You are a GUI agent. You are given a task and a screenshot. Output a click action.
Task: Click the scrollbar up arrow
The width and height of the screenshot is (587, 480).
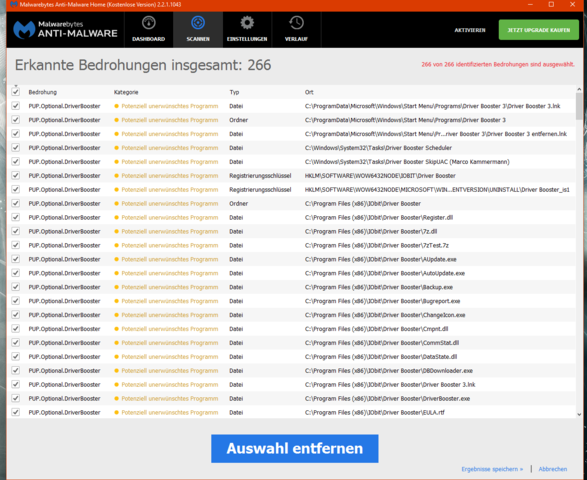point(579,89)
